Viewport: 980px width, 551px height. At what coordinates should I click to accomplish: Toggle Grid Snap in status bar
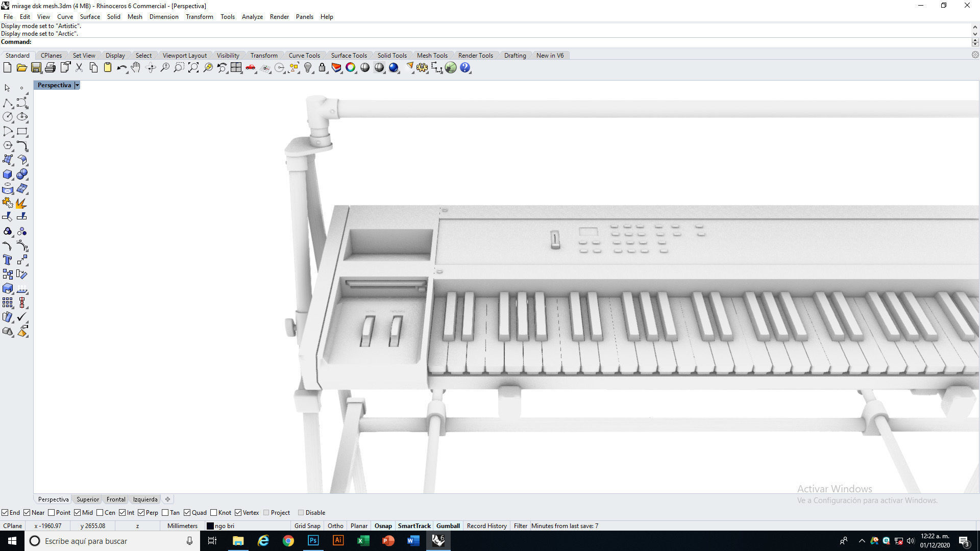click(307, 526)
